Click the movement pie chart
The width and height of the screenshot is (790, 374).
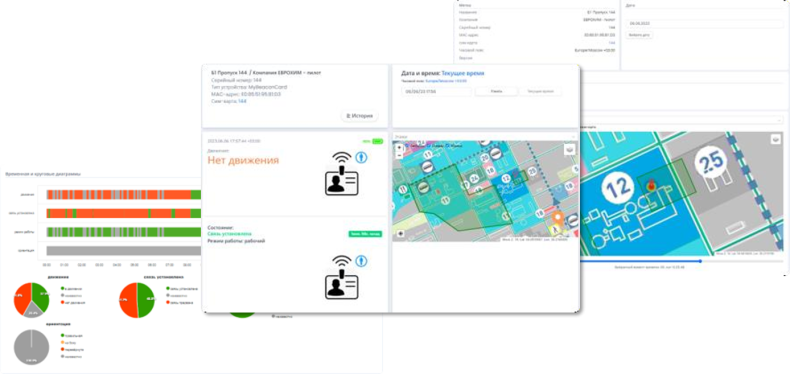click(31, 299)
